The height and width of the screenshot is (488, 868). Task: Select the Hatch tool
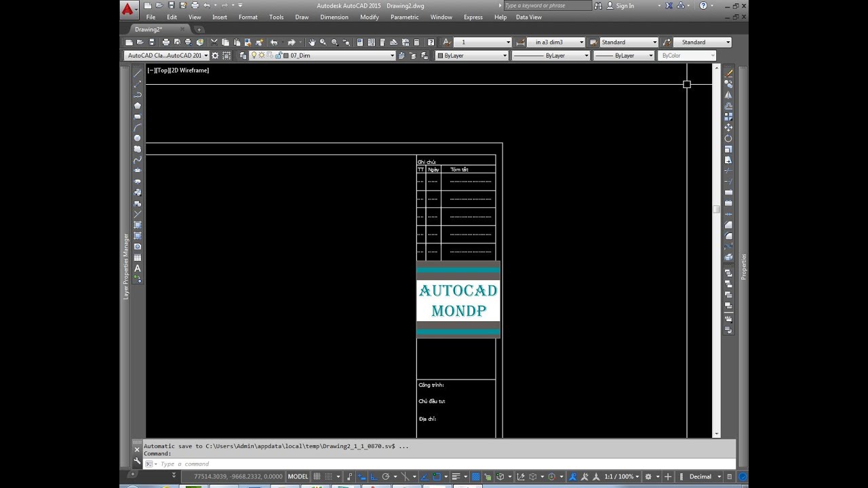coord(138,225)
